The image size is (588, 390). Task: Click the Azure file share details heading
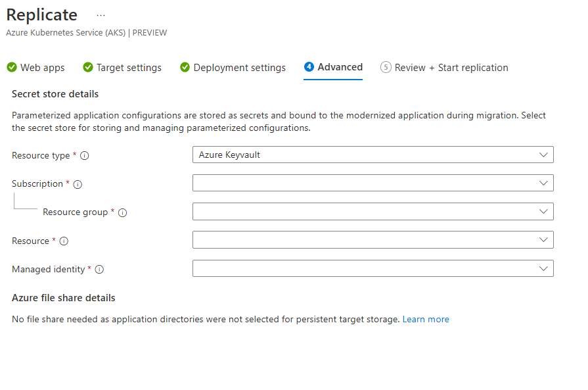point(63,298)
